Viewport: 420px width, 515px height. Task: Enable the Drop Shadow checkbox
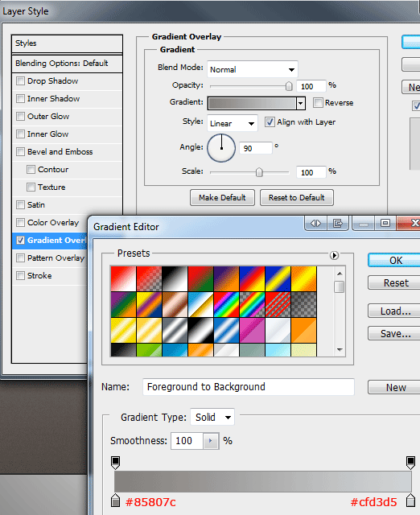click(20, 80)
